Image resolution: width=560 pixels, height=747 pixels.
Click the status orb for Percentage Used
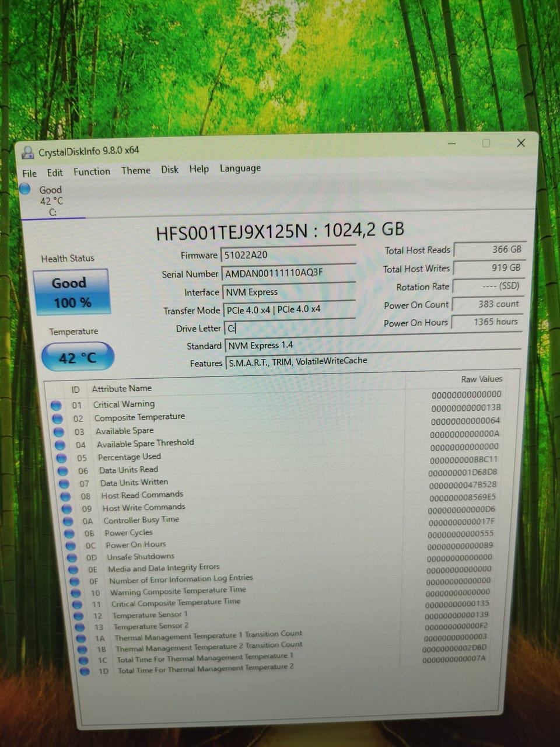(61, 458)
